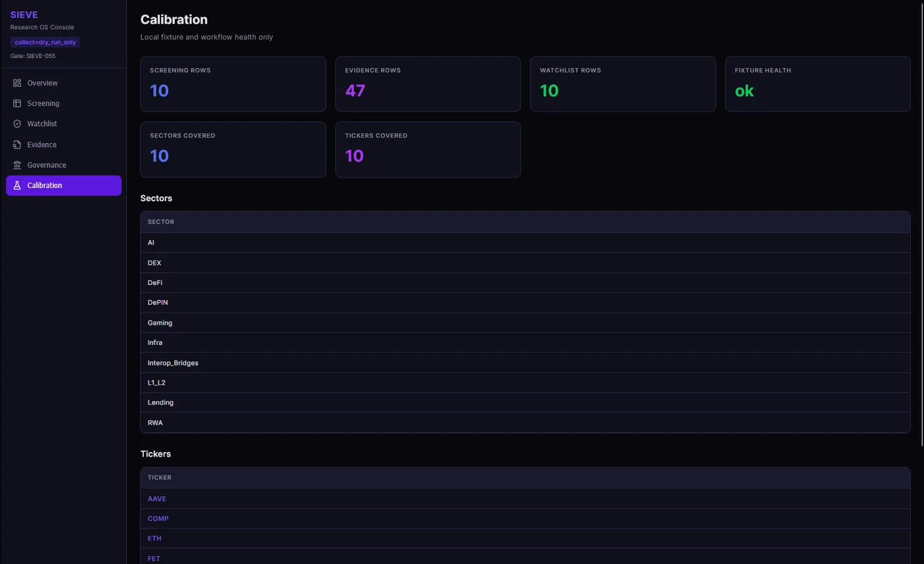Go to the Screening section

[x=63, y=104]
